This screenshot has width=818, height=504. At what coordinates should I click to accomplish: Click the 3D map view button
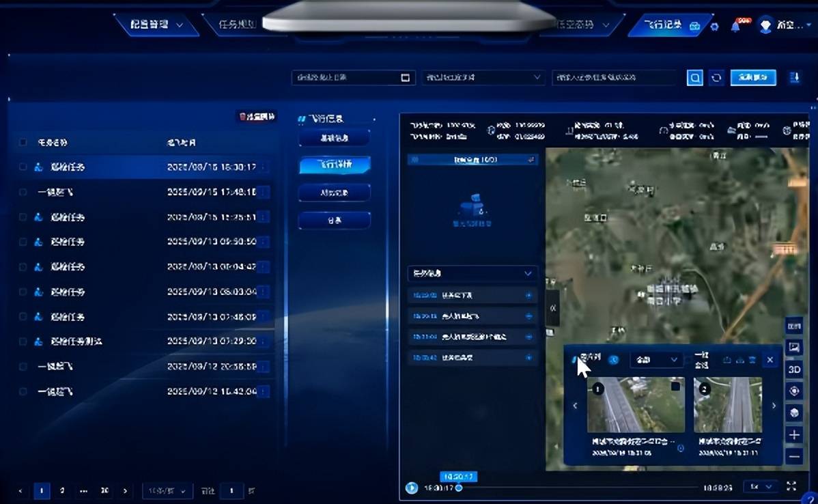[x=794, y=369]
